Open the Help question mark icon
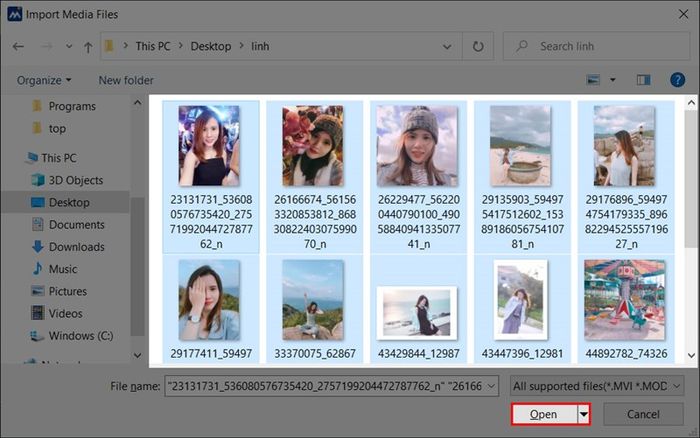This screenshot has height=438, width=700. point(677,80)
